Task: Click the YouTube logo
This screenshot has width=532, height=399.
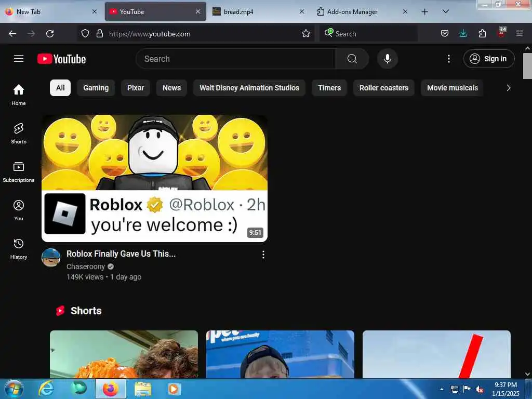Action: click(61, 59)
